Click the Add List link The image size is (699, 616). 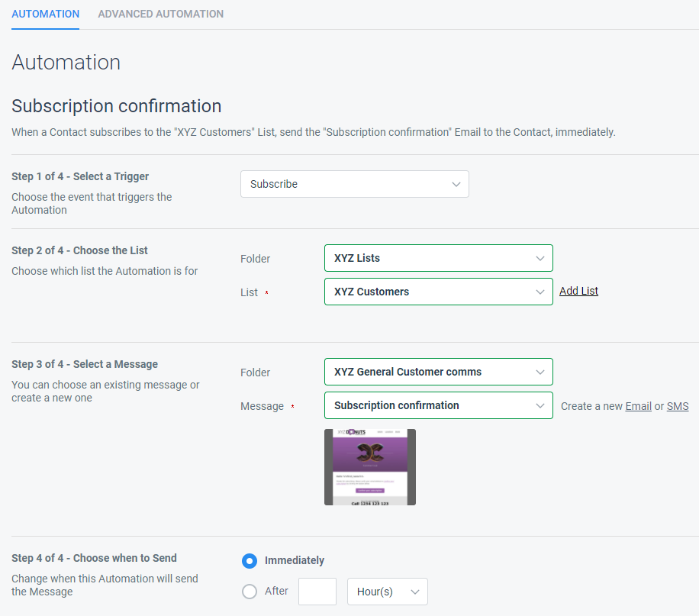coord(578,291)
